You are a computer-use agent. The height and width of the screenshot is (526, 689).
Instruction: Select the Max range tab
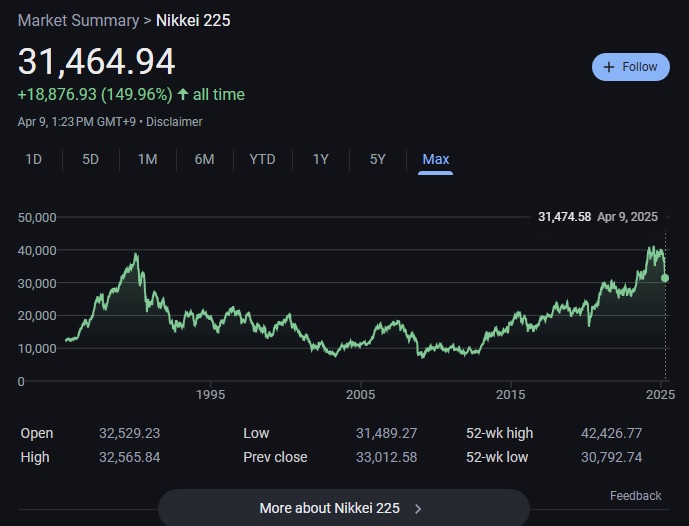pos(435,159)
